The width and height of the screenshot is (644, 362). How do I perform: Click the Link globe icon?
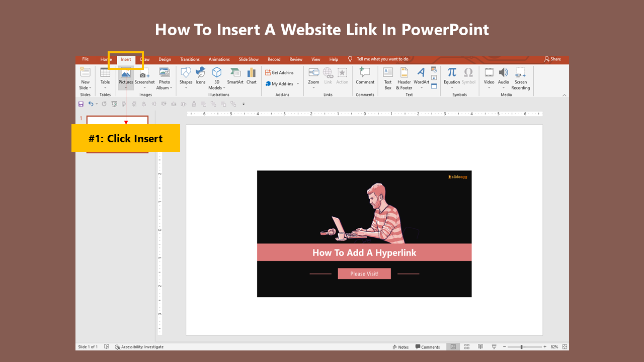coord(328,72)
